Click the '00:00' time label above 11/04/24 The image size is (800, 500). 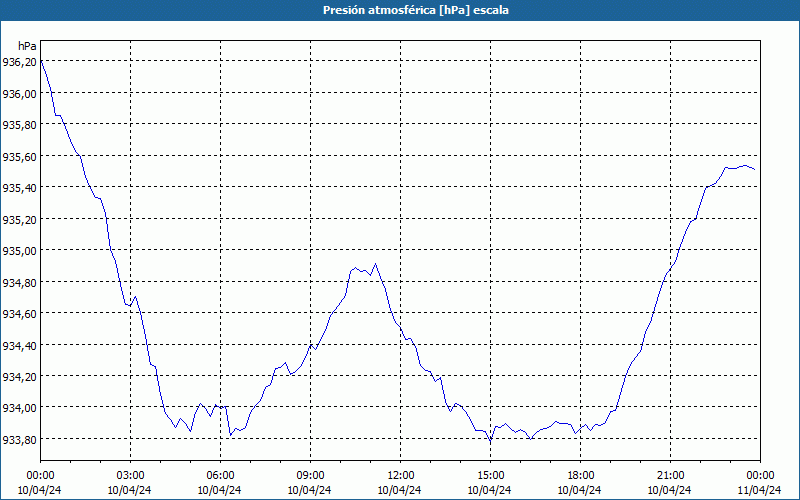coord(760,476)
